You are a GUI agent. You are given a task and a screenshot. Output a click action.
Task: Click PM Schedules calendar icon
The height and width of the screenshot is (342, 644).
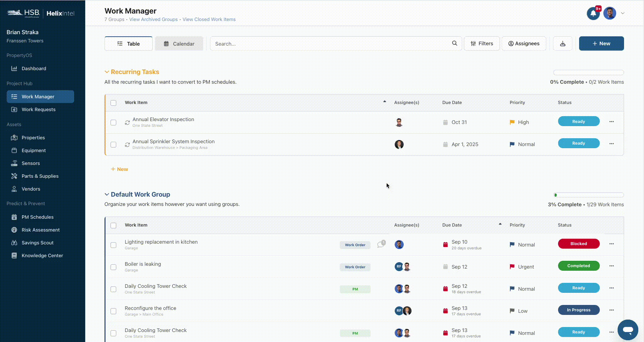point(14,217)
